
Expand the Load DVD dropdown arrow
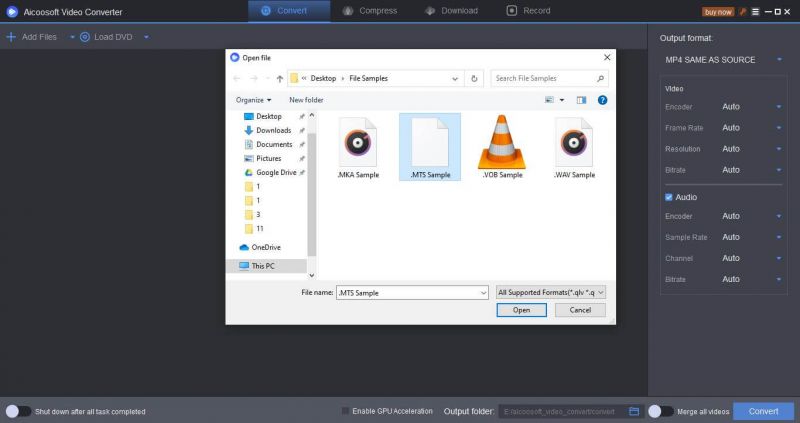[x=146, y=37]
